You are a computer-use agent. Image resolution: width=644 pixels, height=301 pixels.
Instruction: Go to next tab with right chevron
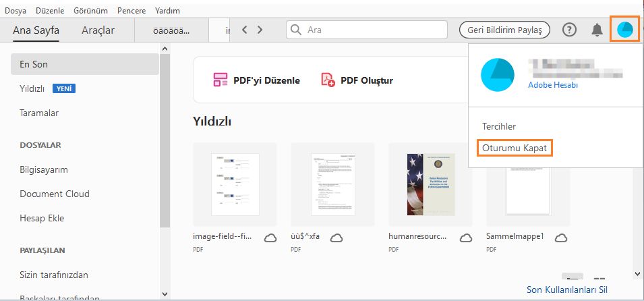click(x=260, y=30)
